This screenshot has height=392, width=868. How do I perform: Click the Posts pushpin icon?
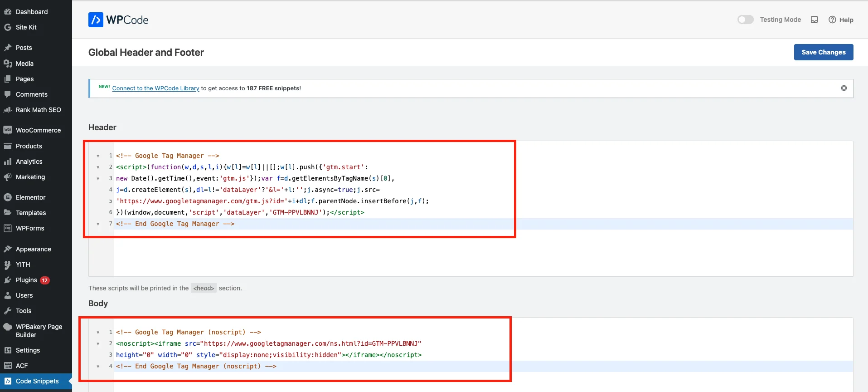click(8, 48)
